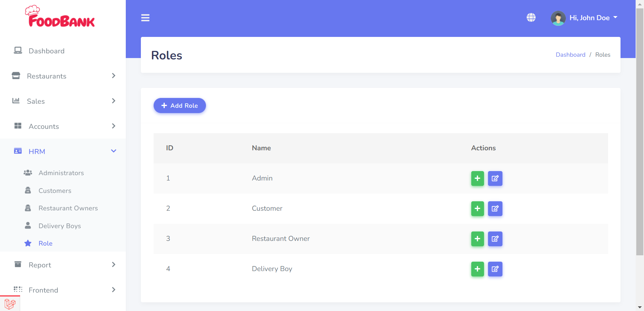644x311 pixels.
Task: Toggle the hamburger sidebar menu
Action: click(x=145, y=18)
